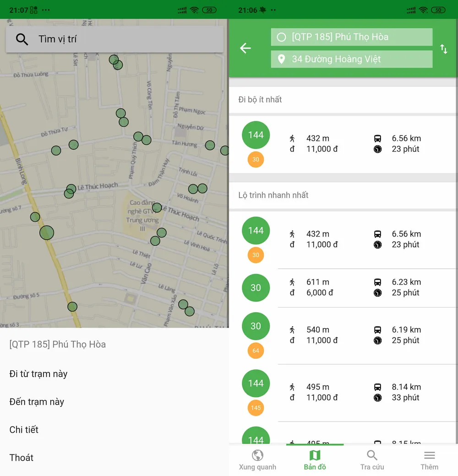Tap the large selected bus stop marker on map

click(x=47, y=233)
